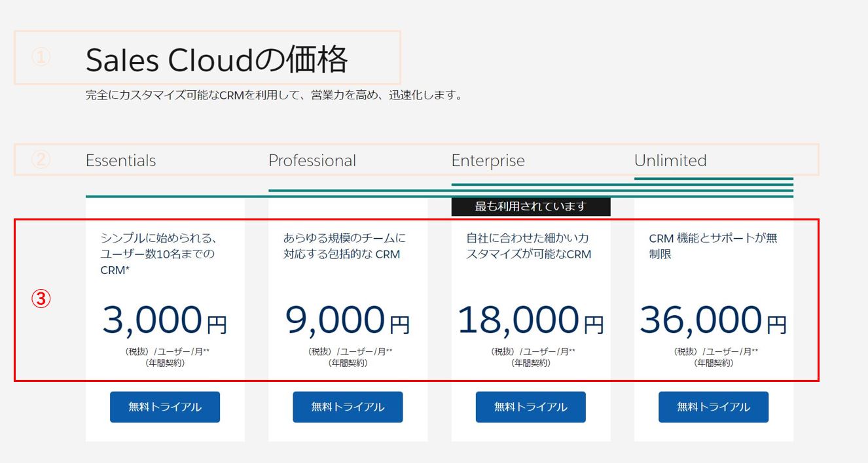This screenshot has width=868, height=463.
Task: Click the 9,000円 Professional price
Action: [348, 318]
